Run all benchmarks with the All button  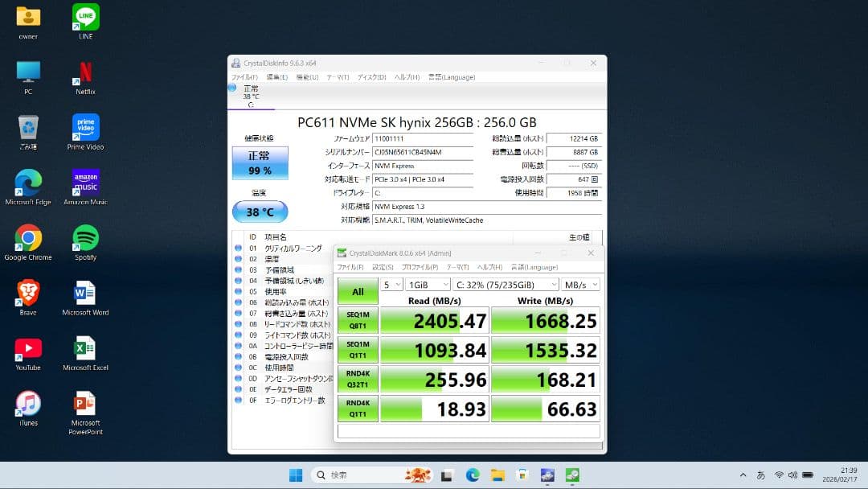click(357, 291)
